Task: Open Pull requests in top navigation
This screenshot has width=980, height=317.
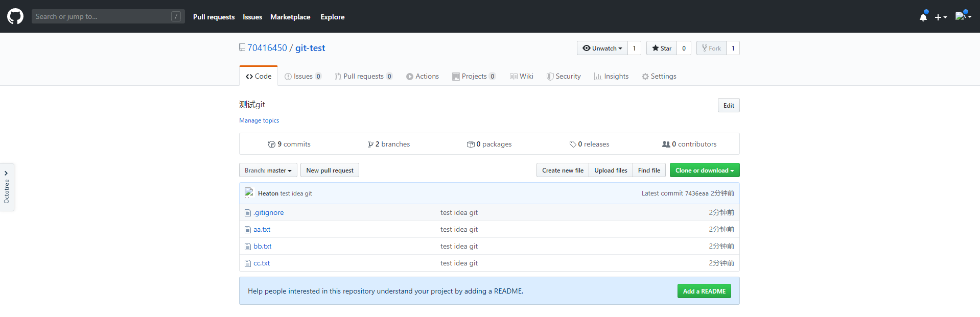Action: 214,17
